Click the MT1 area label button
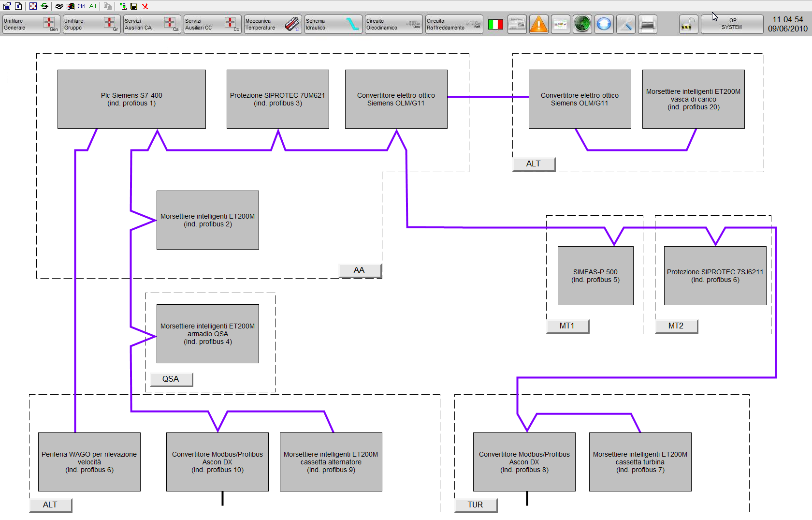 pyautogui.click(x=567, y=326)
